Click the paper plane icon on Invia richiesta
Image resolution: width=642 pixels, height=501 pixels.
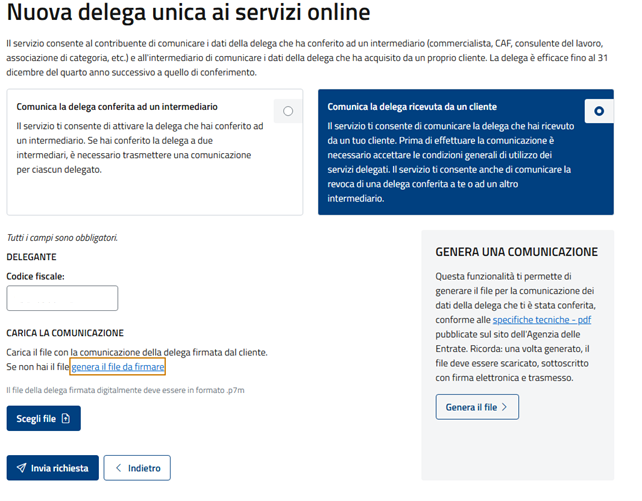pos(21,468)
